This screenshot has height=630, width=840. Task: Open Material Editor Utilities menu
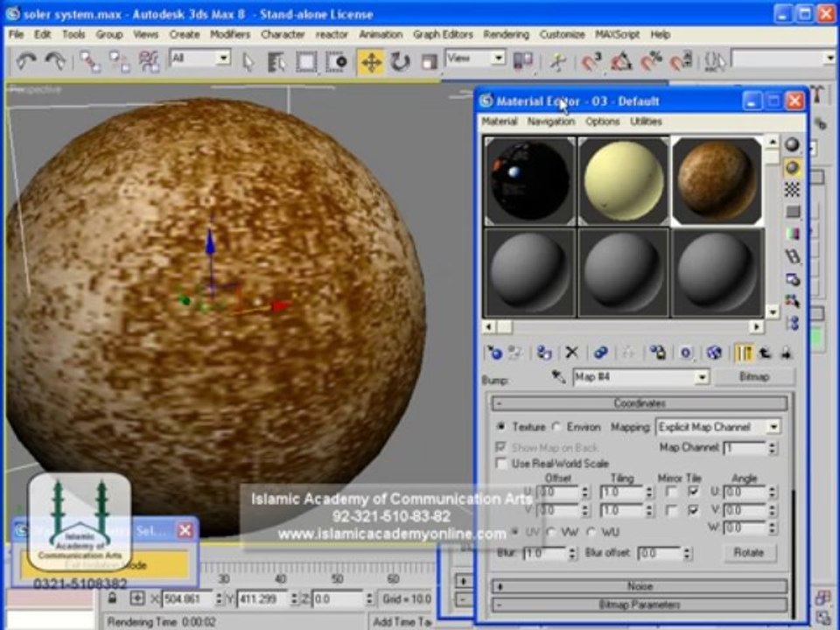click(646, 122)
